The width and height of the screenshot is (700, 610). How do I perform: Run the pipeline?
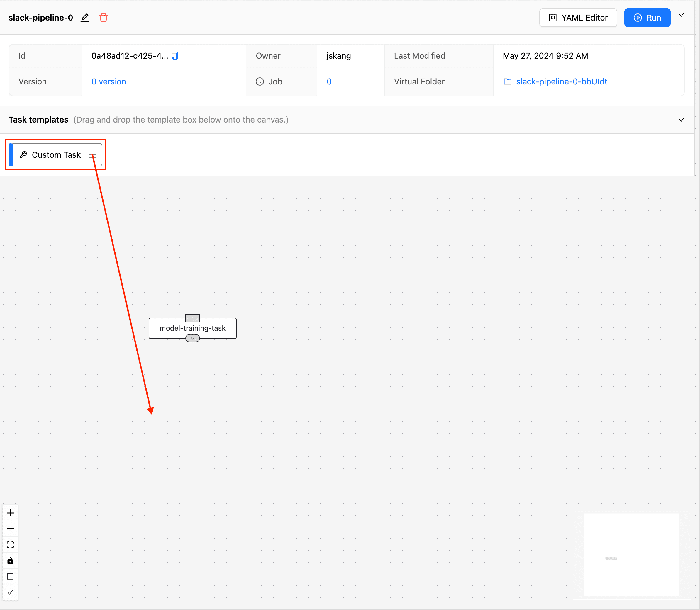coord(647,18)
